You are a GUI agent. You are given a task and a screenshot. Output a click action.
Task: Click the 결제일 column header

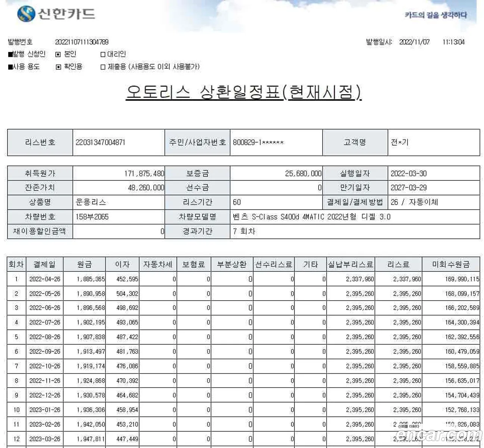pos(45,264)
